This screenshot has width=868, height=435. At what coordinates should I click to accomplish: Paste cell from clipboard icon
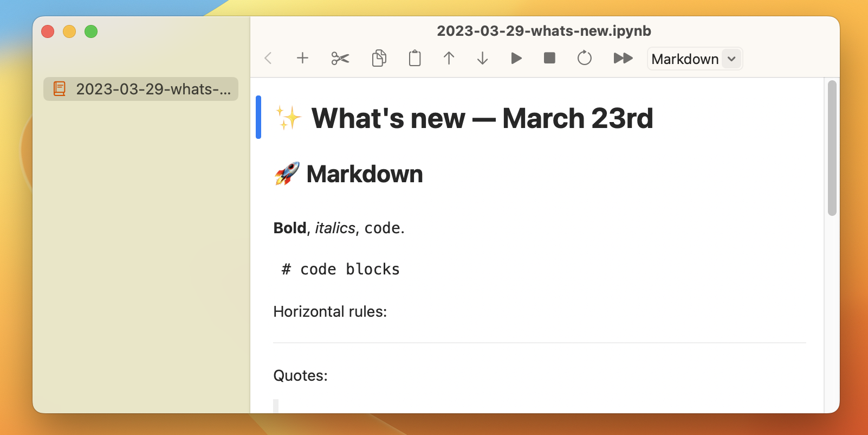click(414, 58)
